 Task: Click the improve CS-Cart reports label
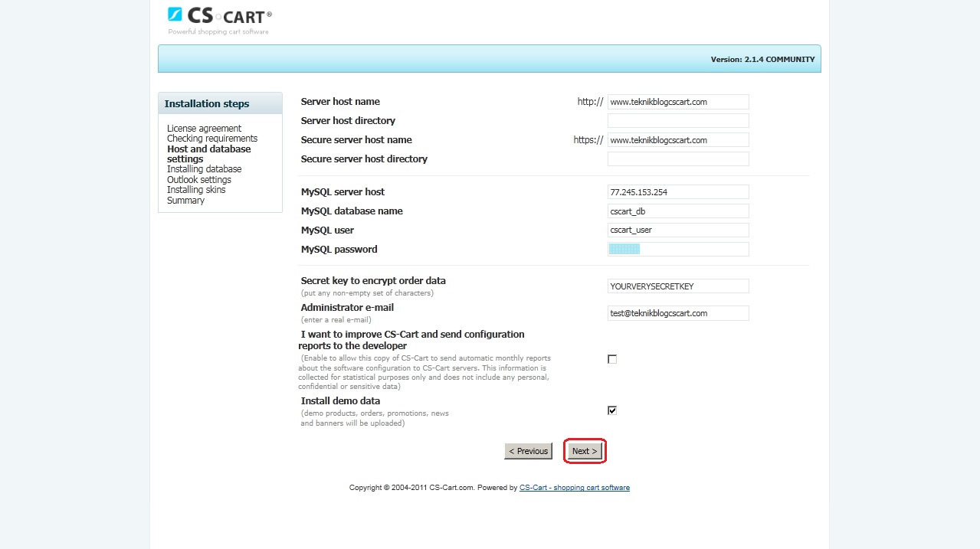(411, 340)
